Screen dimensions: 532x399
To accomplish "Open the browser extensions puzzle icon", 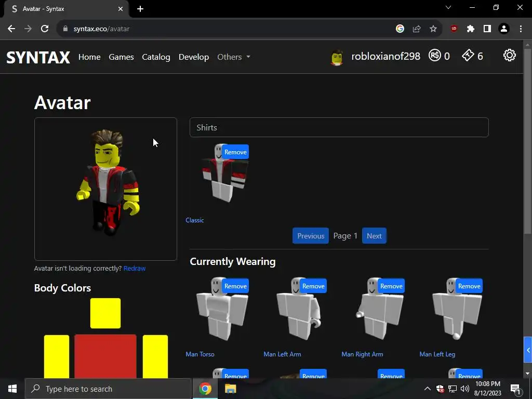I will (471, 29).
